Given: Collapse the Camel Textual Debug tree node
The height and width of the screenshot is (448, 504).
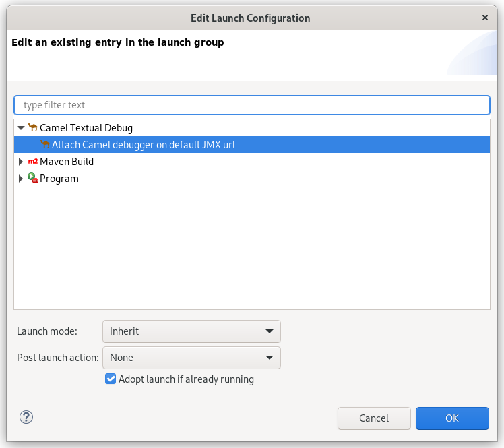Looking at the screenshot, I should tap(21, 127).
